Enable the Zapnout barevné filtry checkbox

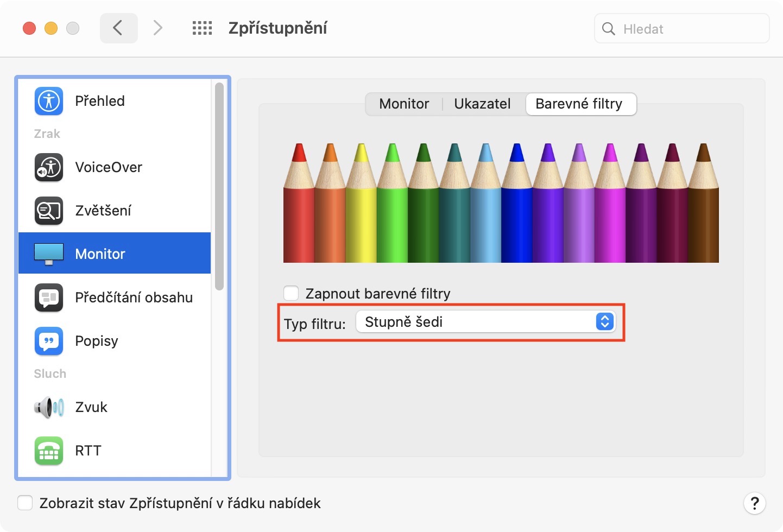[292, 294]
